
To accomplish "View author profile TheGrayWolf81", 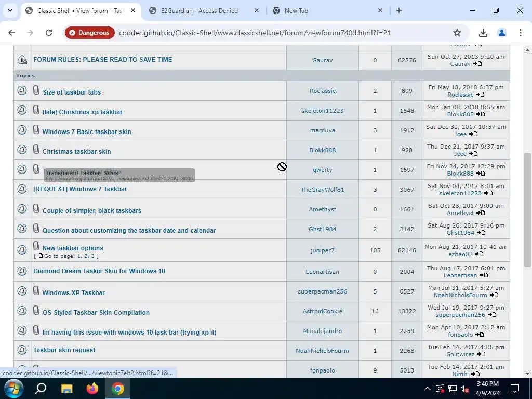I will tap(322, 190).
